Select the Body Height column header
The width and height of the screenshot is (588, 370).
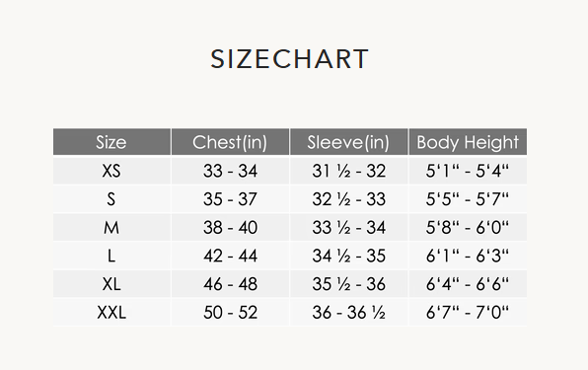[468, 142]
